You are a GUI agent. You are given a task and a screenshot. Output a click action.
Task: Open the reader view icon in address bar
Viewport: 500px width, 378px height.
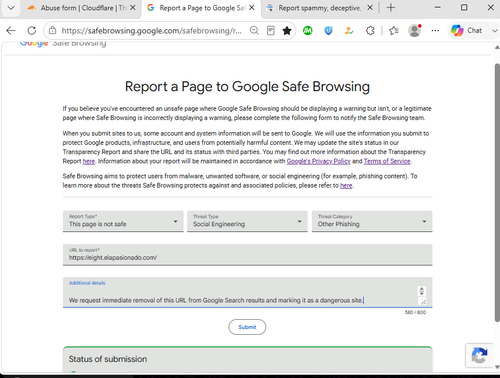tap(271, 31)
